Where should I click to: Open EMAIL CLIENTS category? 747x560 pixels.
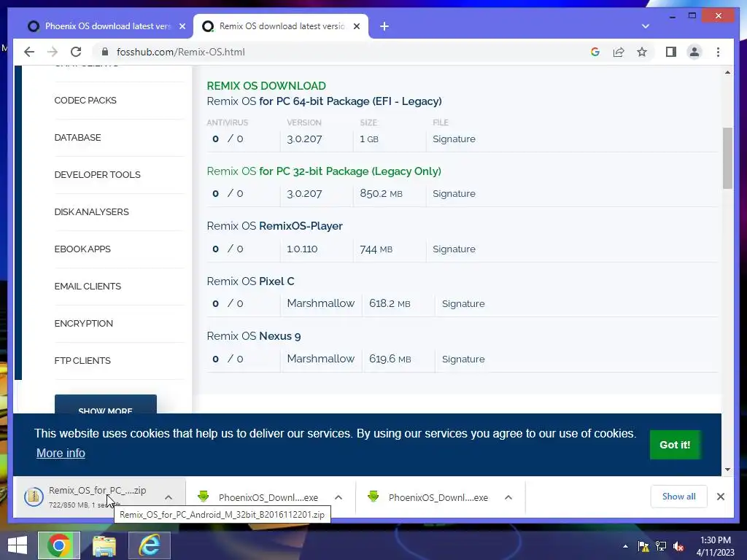pos(88,286)
